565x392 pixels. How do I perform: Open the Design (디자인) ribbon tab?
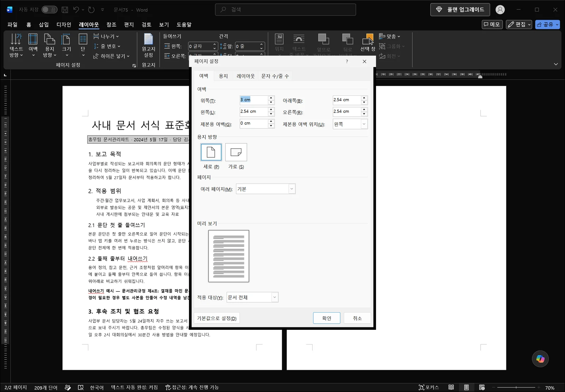pyautogui.click(x=64, y=25)
